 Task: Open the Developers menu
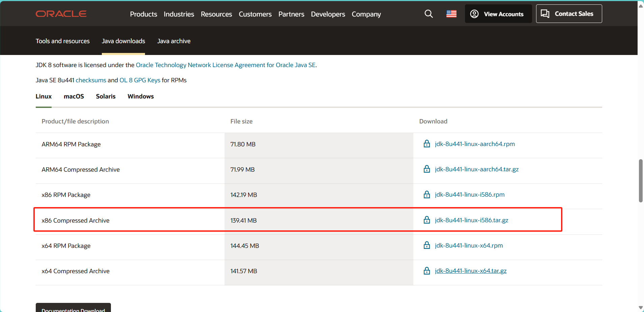pyautogui.click(x=328, y=14)
